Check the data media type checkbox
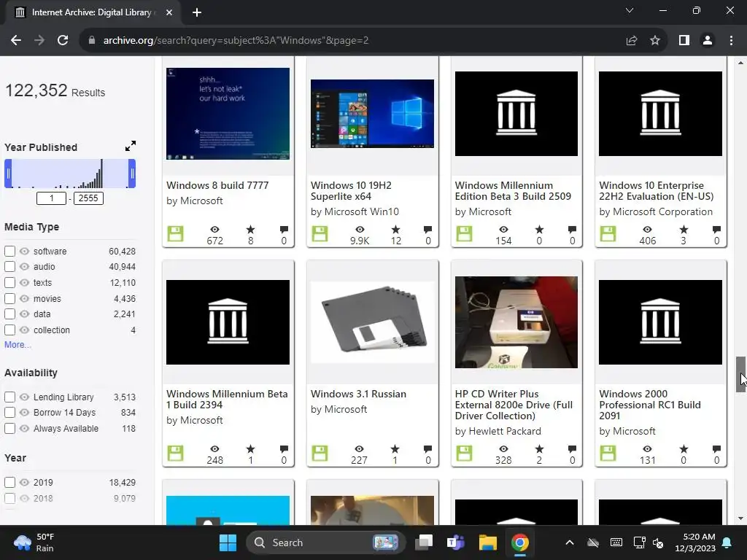The width and height of the screenshot is (747, 560). tap(9, 314)
